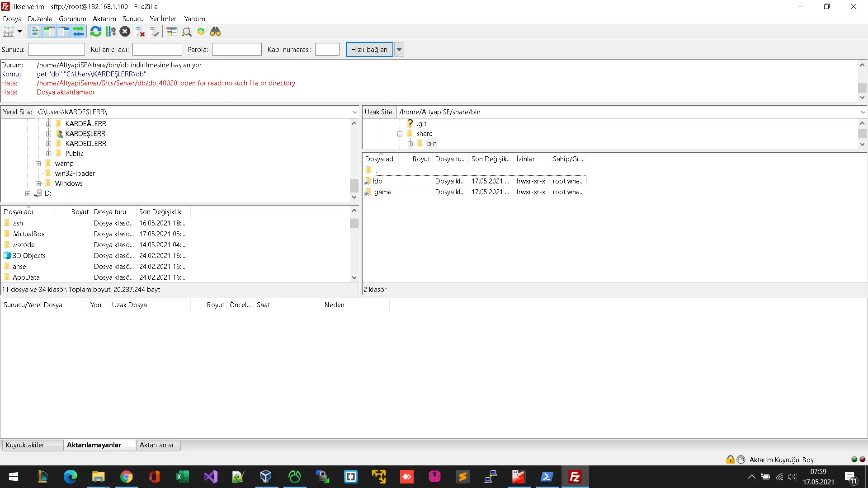868x488 pixels.
Task: Toggle transfer queue display
Action: (78, 32)
